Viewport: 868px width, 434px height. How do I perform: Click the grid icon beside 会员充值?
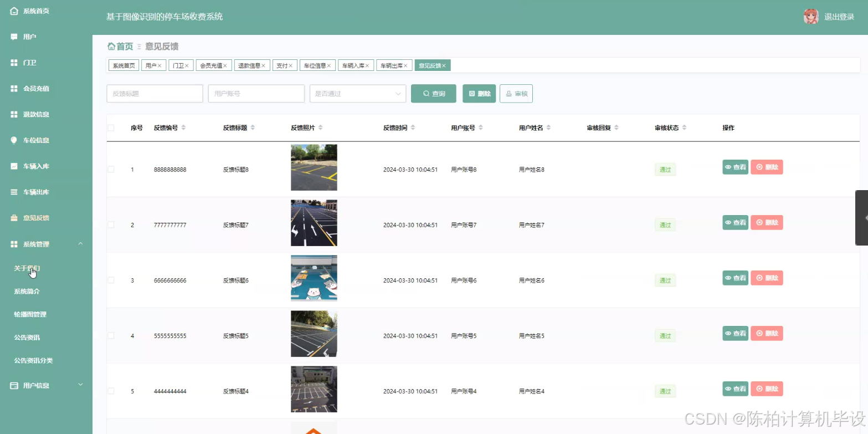point(14,89)
